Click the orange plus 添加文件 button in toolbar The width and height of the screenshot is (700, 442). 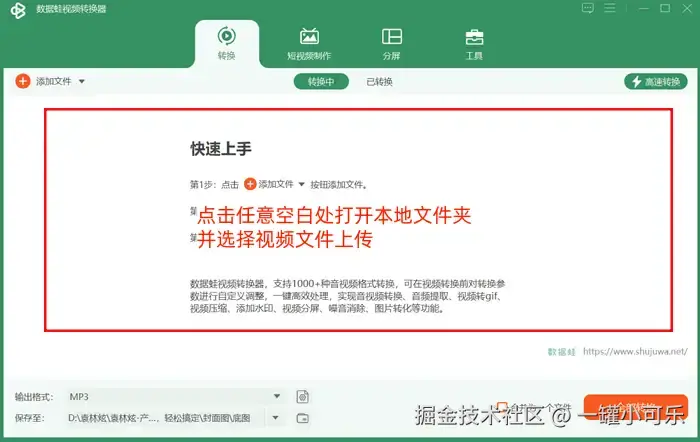point(23,81)
